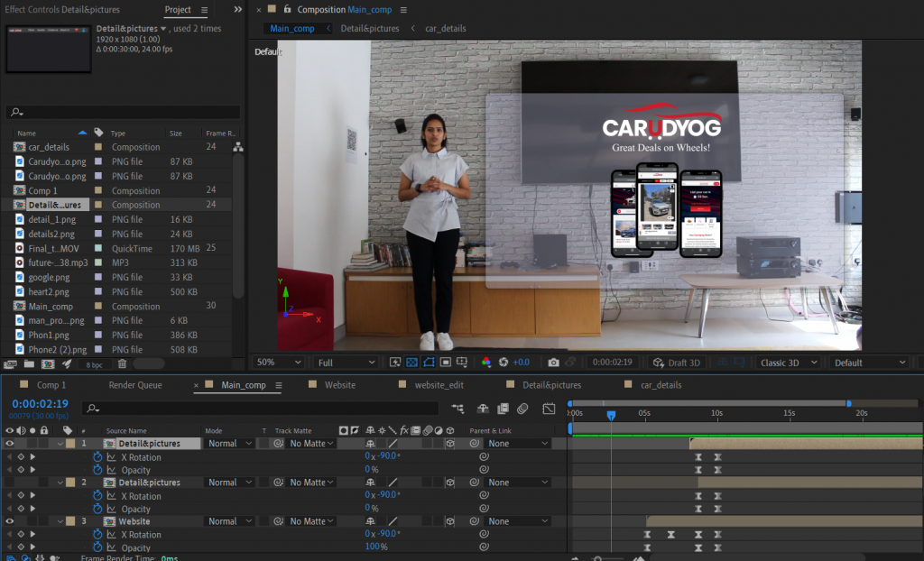This screenshot has height=561, width=924.
Task: Enable Region of Interest in viewer
Action: coord(446,363)
